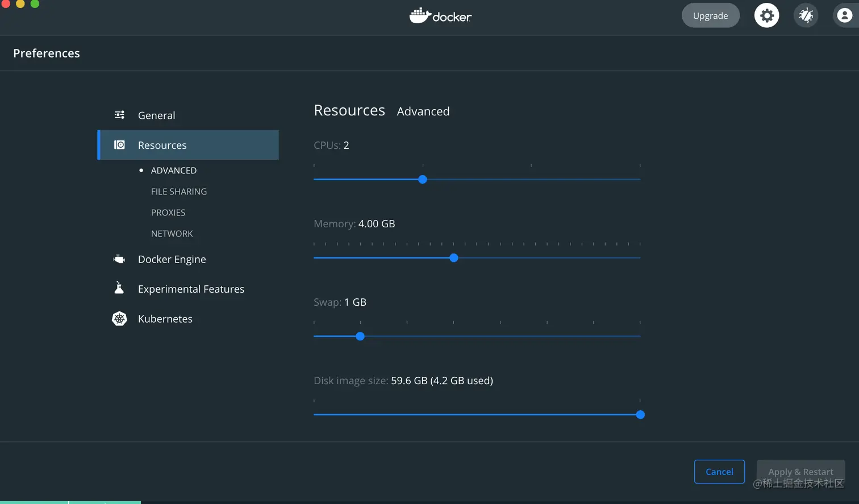This screenshot has width=859, height=504.
Task: Select the ADVANCED subsection
Action: tap(173, 170)
